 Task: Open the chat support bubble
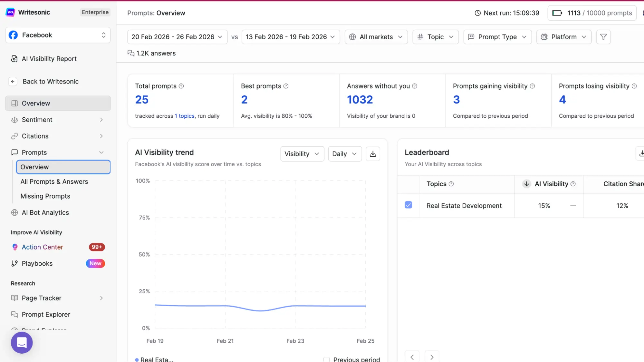[x=22, y=342]
